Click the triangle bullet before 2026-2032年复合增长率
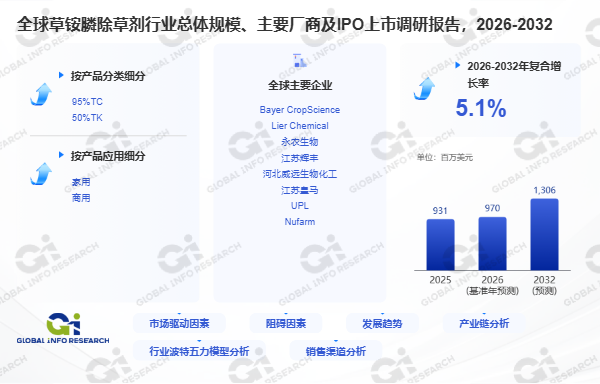This screenshot has height=384, width=600. coord(458,65)
